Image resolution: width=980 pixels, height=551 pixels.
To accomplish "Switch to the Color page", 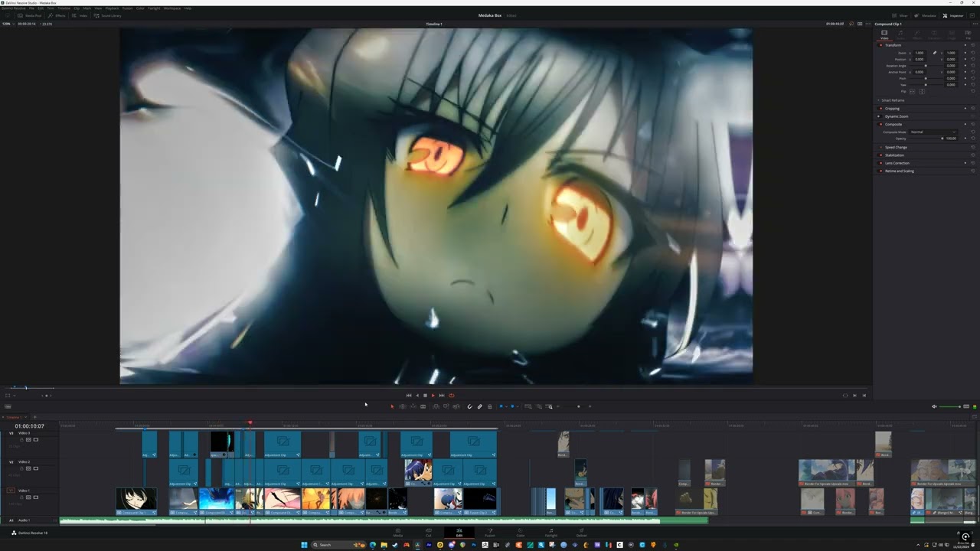I will pyautogui.click(x=521, y=533).
